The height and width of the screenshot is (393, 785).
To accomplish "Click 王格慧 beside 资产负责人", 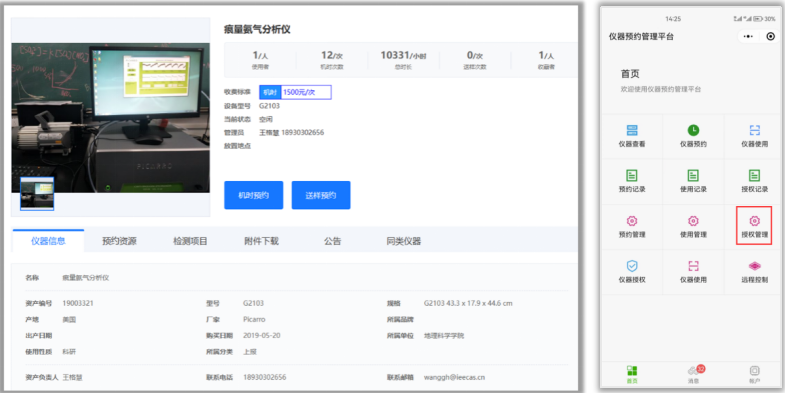I will pos(72,377).
